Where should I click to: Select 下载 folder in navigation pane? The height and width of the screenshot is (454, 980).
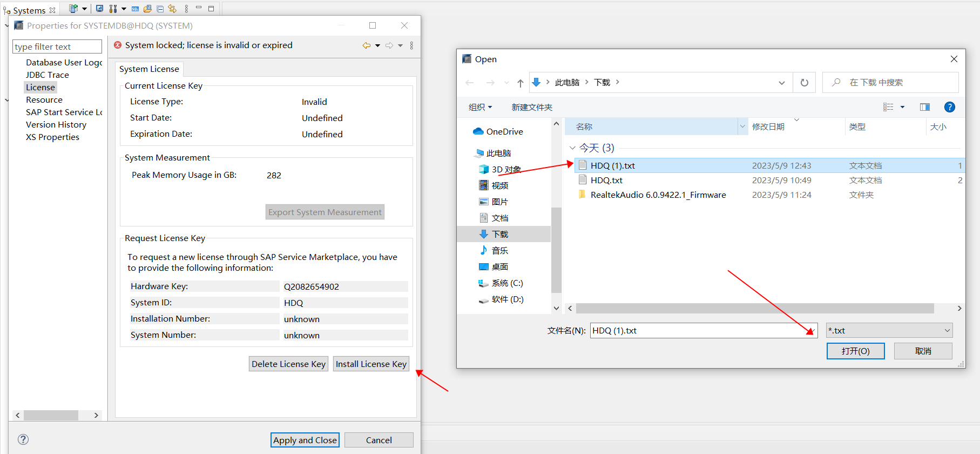coord(500,234)
